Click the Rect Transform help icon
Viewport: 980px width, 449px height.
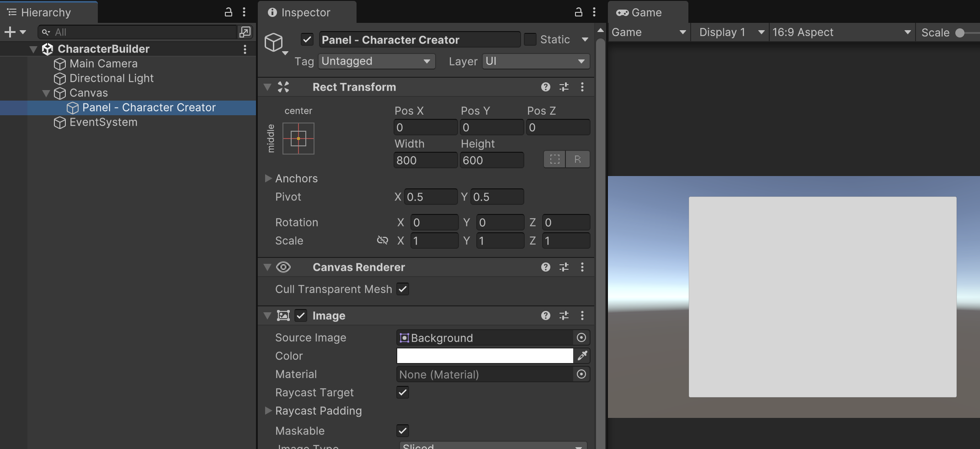[545, 87]
